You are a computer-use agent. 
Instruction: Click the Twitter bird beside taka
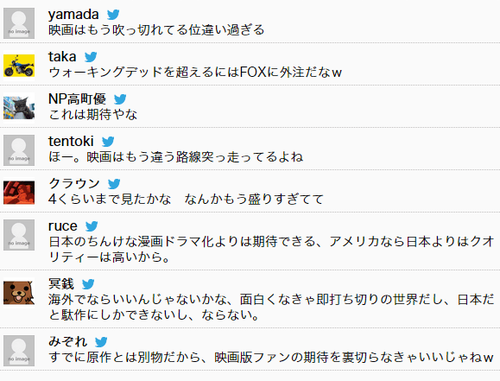[91, 57]
